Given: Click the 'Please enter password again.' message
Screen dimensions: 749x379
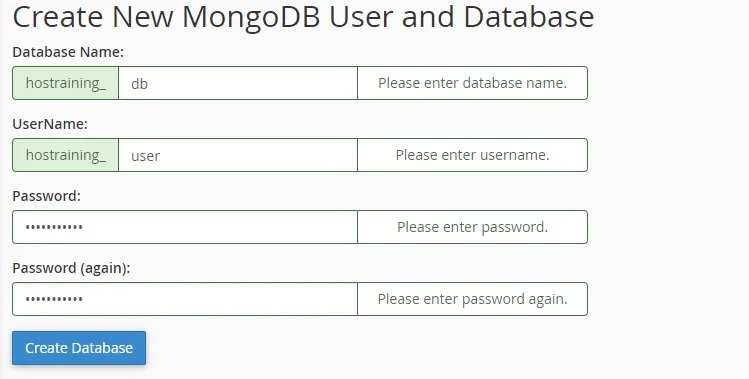Looking at the screenshot, I should pos(472,299).
